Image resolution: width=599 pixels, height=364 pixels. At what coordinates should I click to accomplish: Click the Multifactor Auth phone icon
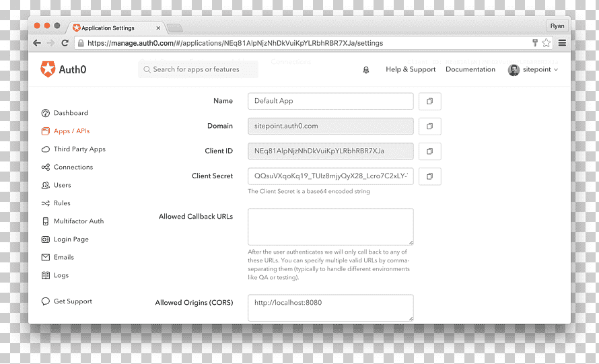[x=46, y=221]
